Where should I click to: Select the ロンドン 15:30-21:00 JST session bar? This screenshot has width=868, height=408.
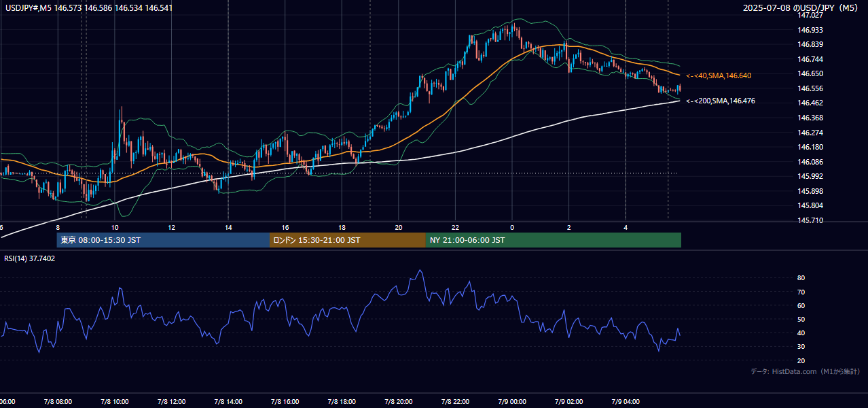pyautogui.click(x=348, y=240)
